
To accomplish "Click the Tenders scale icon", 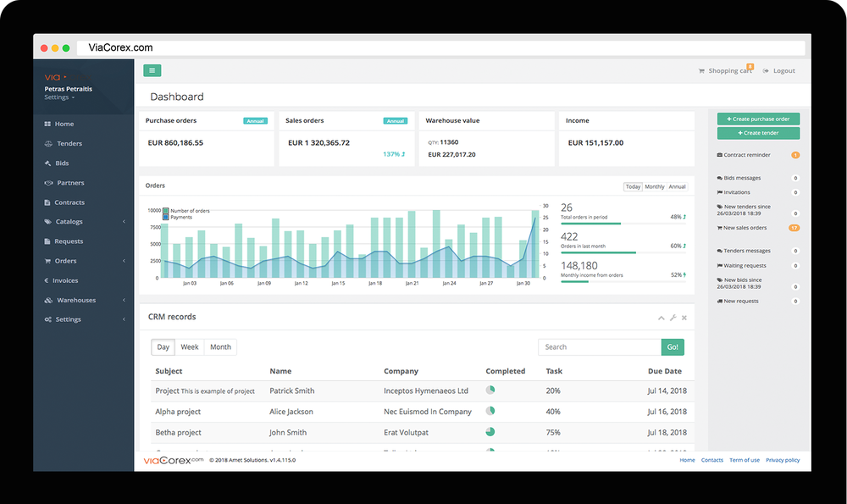I will coord(48,144).
